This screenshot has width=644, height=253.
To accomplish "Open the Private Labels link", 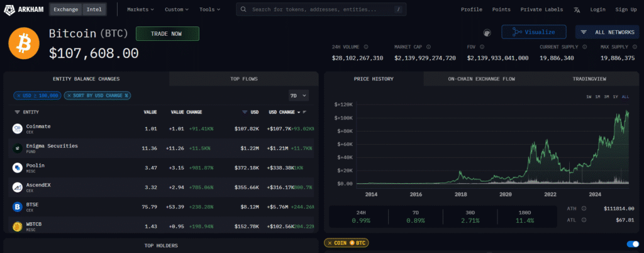I will pyautogui.click(x=541, y=9).
